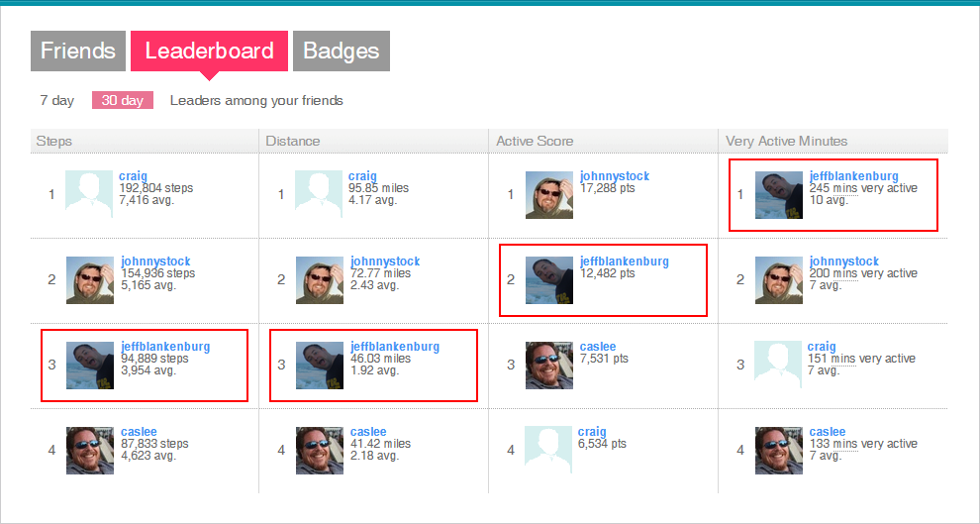Open caslee's name link under Active Score
This screenshot has width=980, height=524.
point(598,347)
